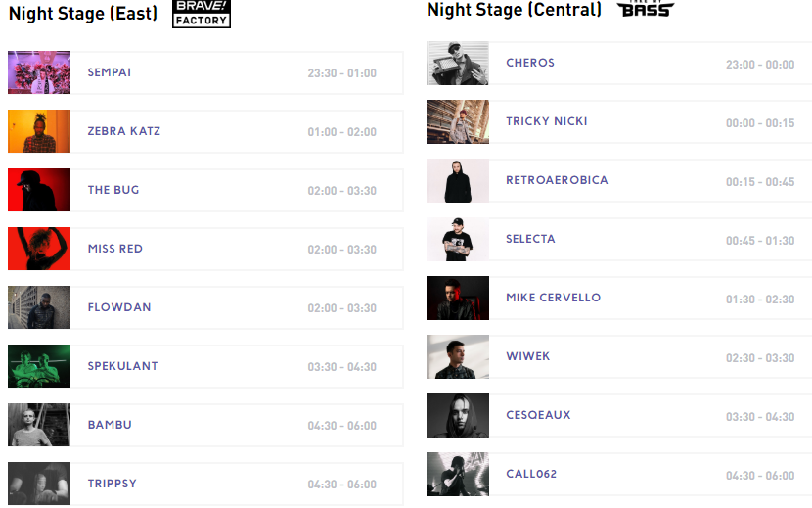This screenshot has height=508, width=812.
Task: Open the Spekulant green thumbnail
Action: point(39,366)
